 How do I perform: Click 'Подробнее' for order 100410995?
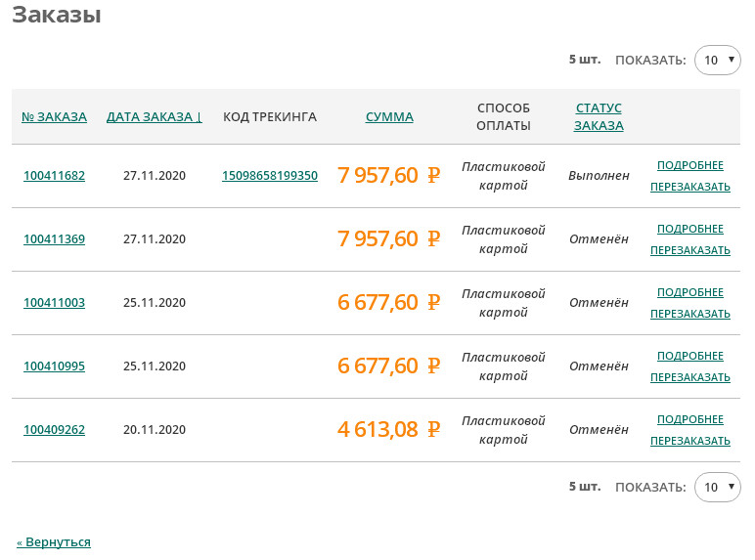(690, 356)
